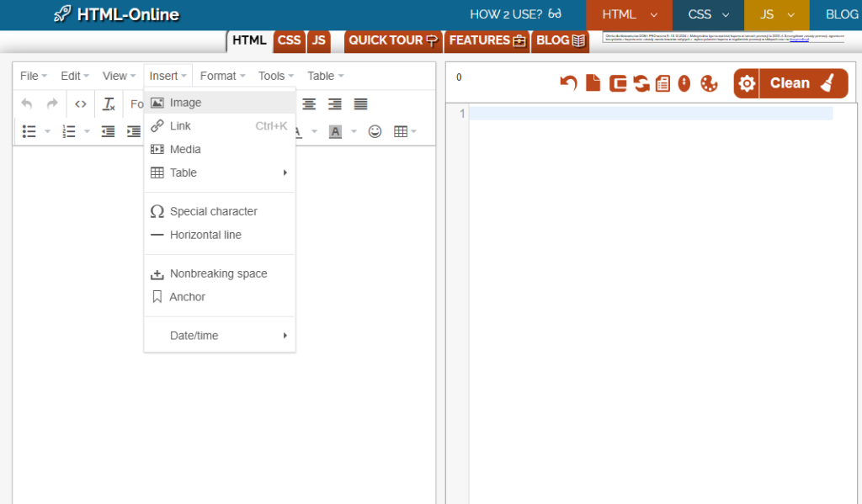Click the orange new document icon
The image size is (862, 504).
pos(593,83)
